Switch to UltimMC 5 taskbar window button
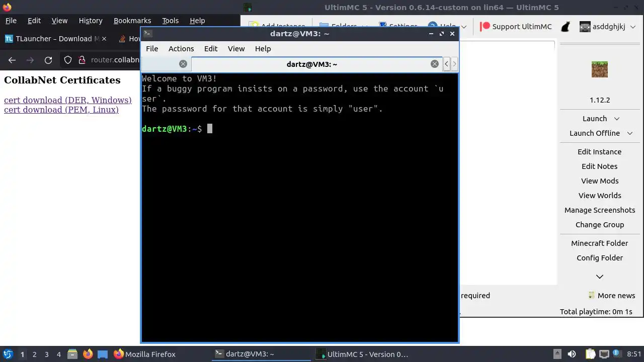 [x=362, y=354]
